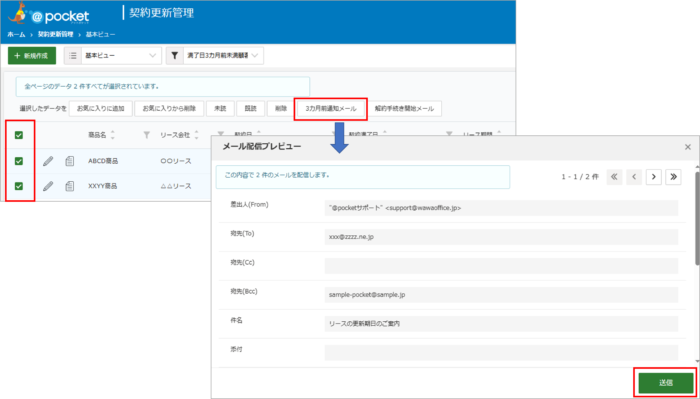Click the green 送信 button
The width and height of the screenshot is (700, 399).
point(665,382)
